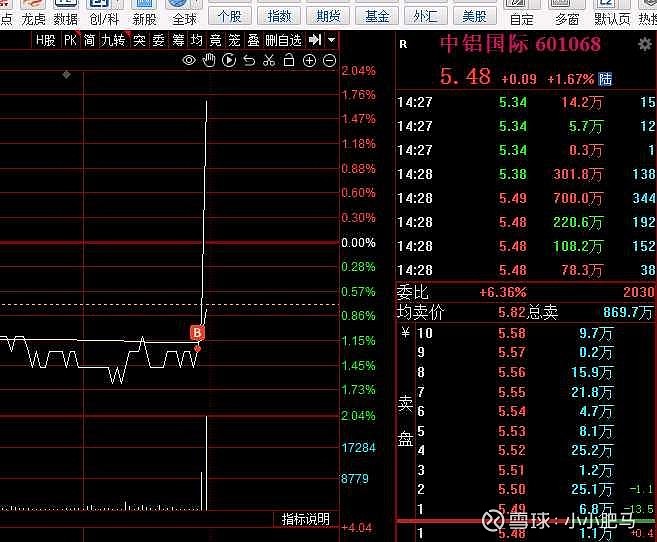657x542 pixels.
Task: Open the 龙虎 toolbar item
Action: 33,13
